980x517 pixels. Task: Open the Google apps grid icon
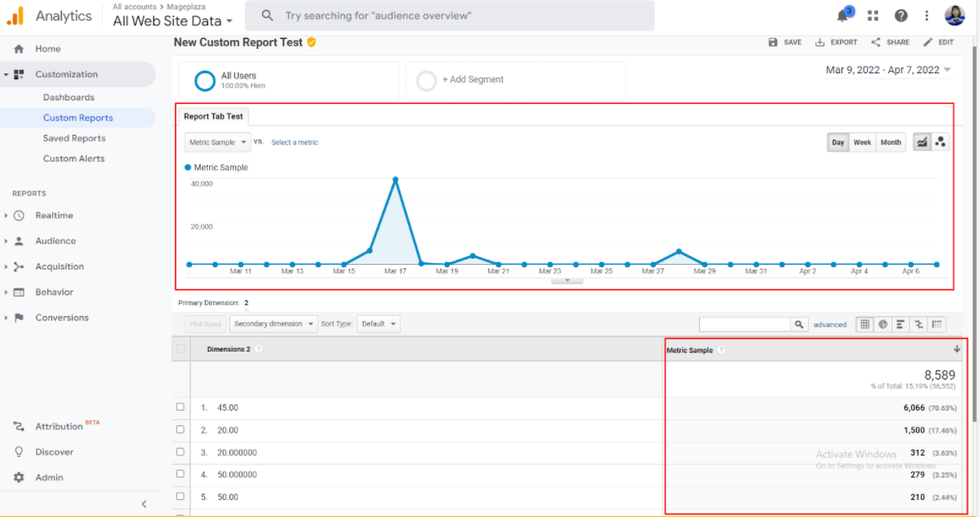(873, 16)
